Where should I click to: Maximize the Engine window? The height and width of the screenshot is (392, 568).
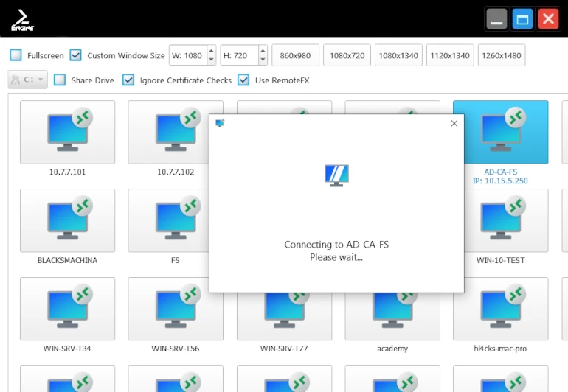[522, 19]
